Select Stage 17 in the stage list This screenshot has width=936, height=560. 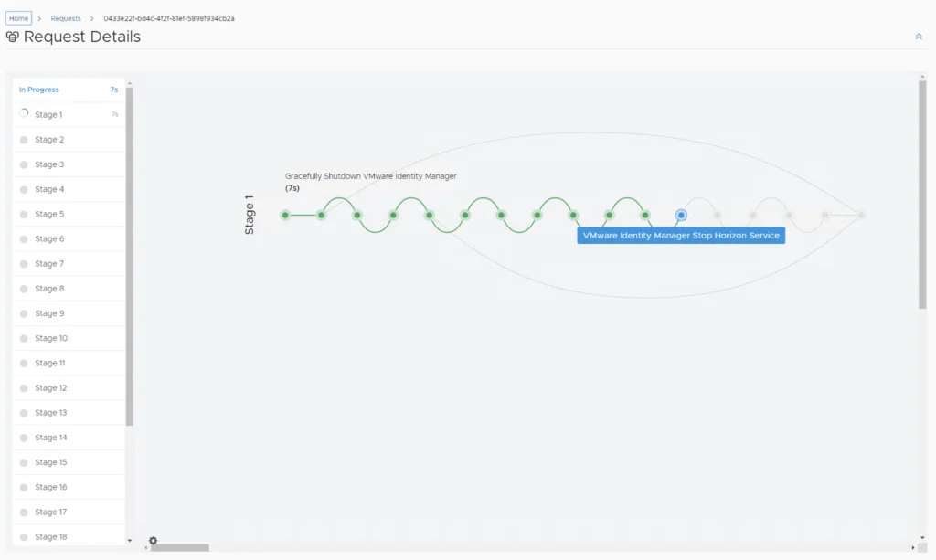click(69, 512)
